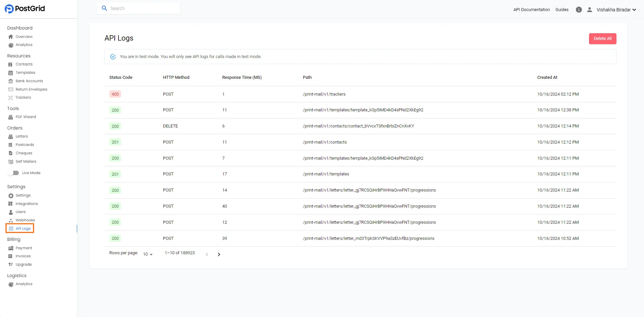Open the Vishakha Biradar account menu
The width and height of the screenshot is (644, 317).
616,10
